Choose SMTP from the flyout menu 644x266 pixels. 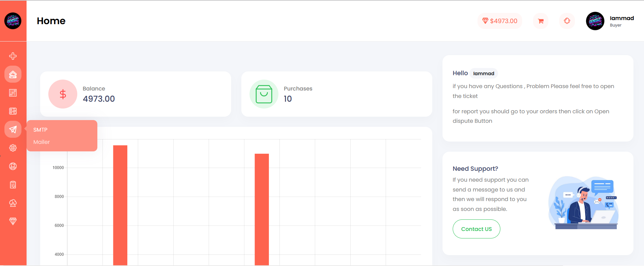[41, 130]
